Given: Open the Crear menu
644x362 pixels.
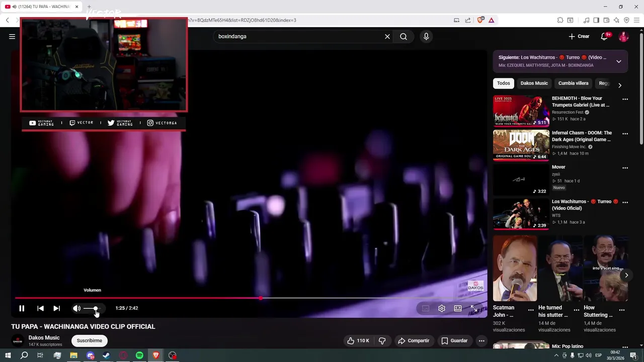Looking at the screenshot, I should click(579, 36).
